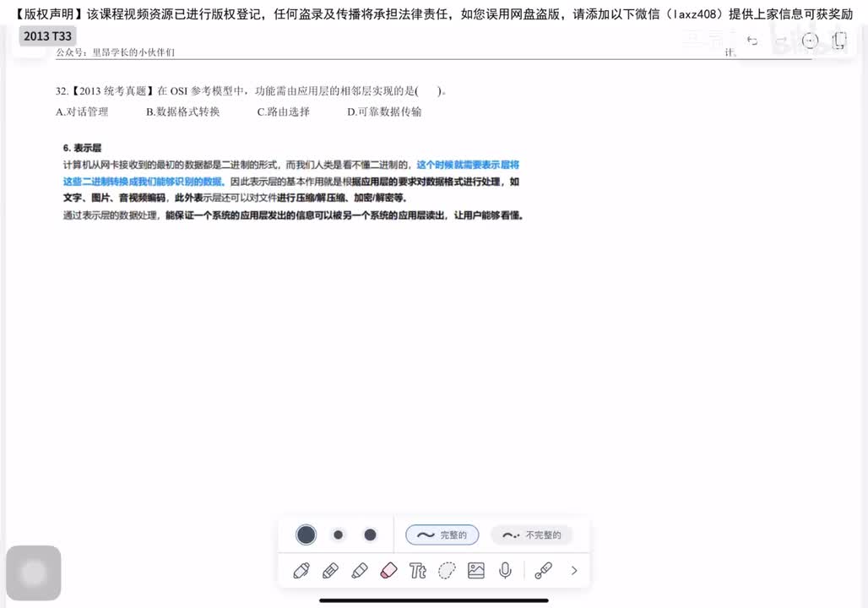Select the laser pointer tool
The image size is (868, 608).
(x=543, y=570)
